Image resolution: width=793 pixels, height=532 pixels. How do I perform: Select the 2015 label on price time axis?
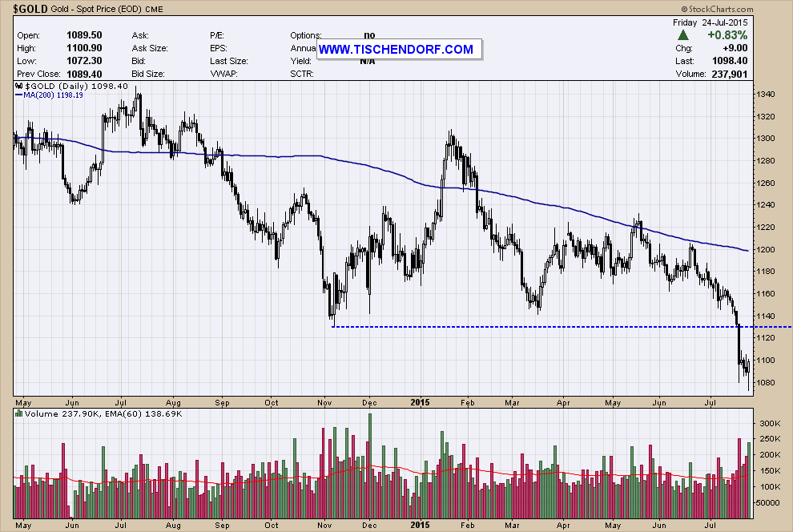(x=421, y=401)
